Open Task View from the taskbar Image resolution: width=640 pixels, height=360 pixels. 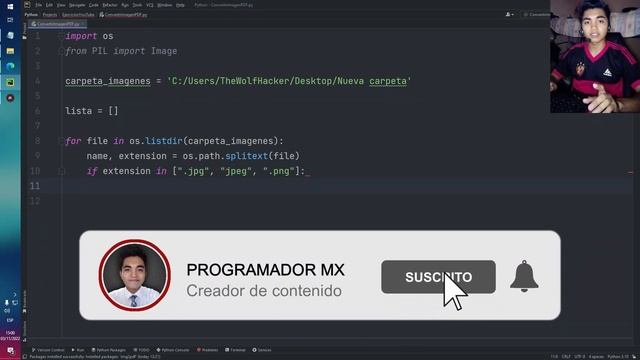10,20
